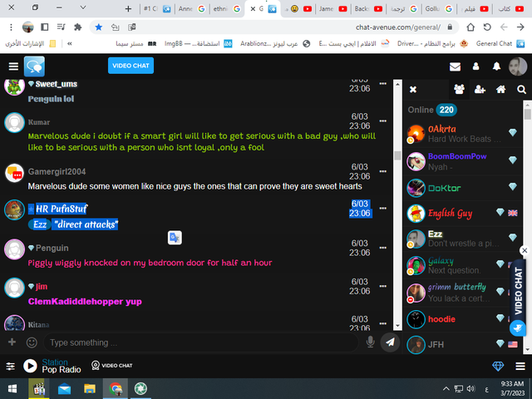The image size is (532, 399).
Task: Reload the page in browser toolbar
Action: (487, 27)
